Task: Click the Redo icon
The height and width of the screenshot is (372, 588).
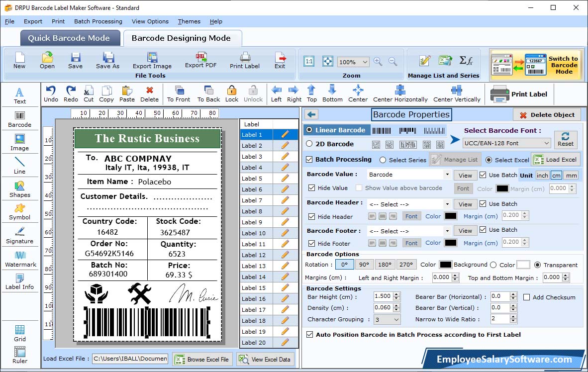Action: click(71, 94)
